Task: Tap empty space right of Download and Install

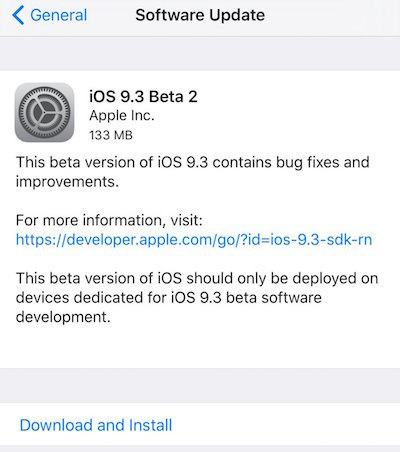Action: tap(287, 425)
